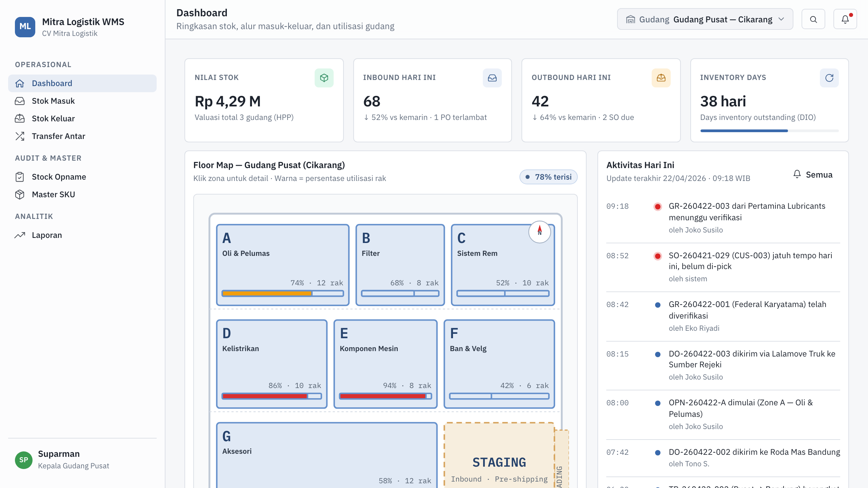Select zone A Oli & Pelumas
This screenshot has height=488, width=868.
[283, 265]
